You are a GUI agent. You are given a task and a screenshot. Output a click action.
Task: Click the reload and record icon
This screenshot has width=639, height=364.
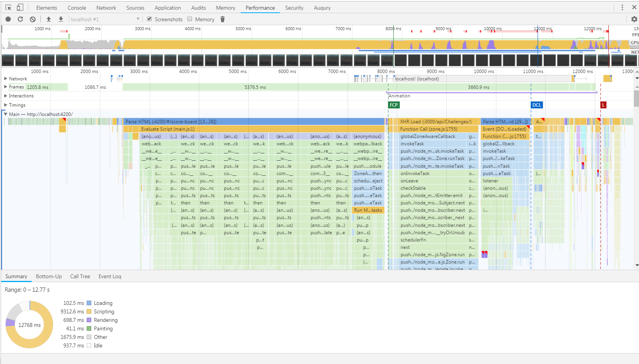(21, 19)
